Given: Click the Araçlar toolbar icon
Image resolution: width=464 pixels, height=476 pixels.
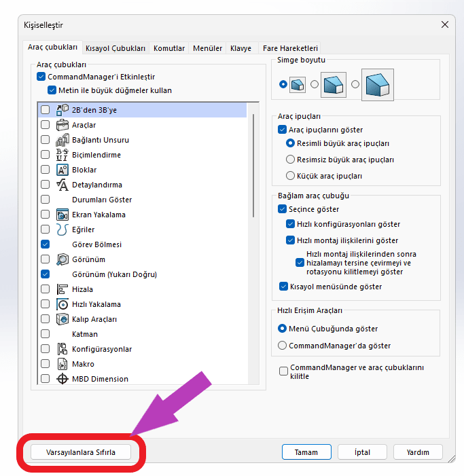Looking at the screenshot, I should 62,125.
